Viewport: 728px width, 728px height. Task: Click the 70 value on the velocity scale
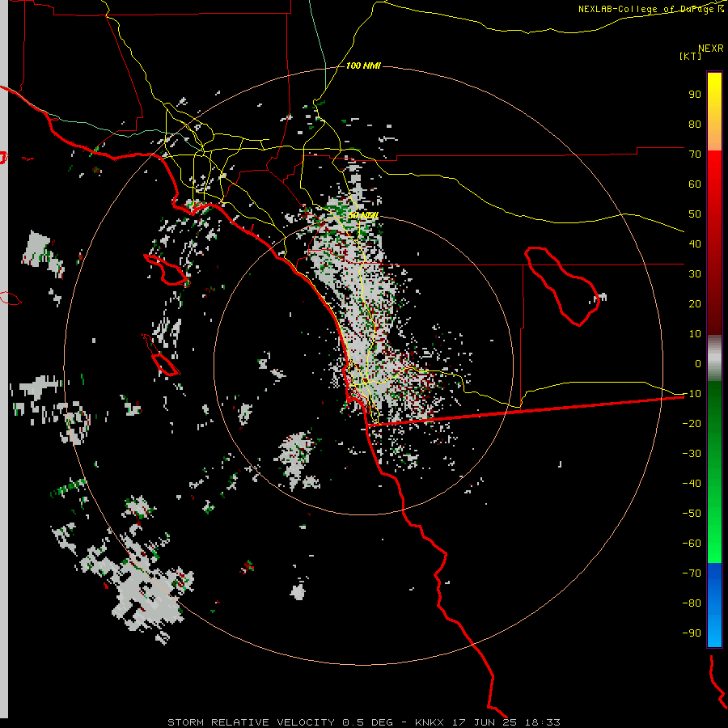pyautogui.click(x=695, y=154)
